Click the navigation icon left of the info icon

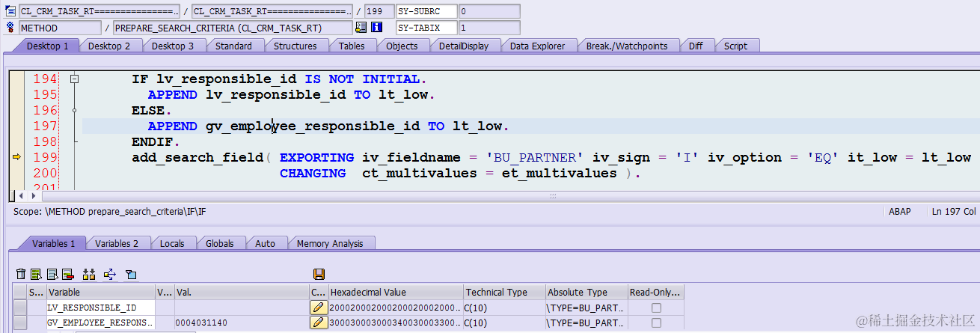(361, 28)
